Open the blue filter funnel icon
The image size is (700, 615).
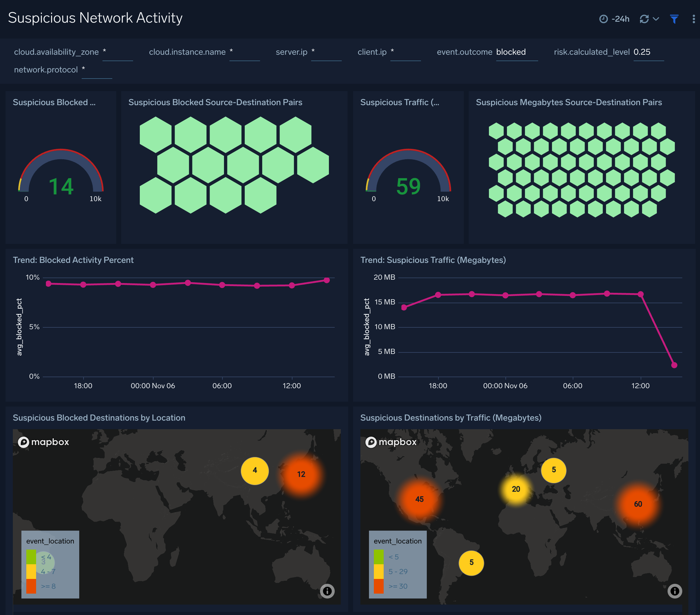coord(674,19)
